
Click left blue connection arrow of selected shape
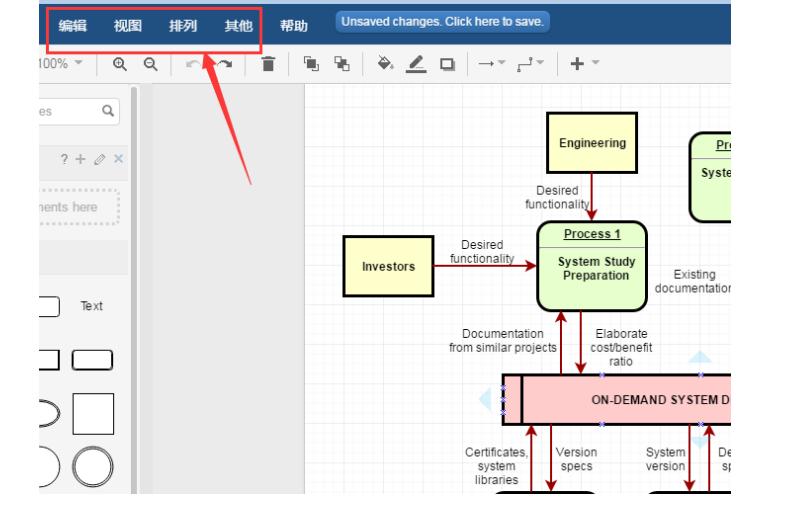485,399
